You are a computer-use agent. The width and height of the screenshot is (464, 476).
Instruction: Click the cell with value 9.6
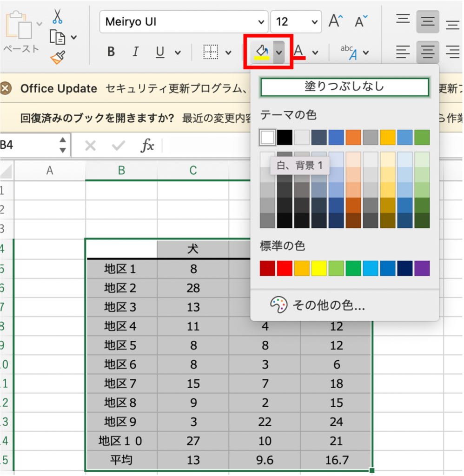coord(265,460)
